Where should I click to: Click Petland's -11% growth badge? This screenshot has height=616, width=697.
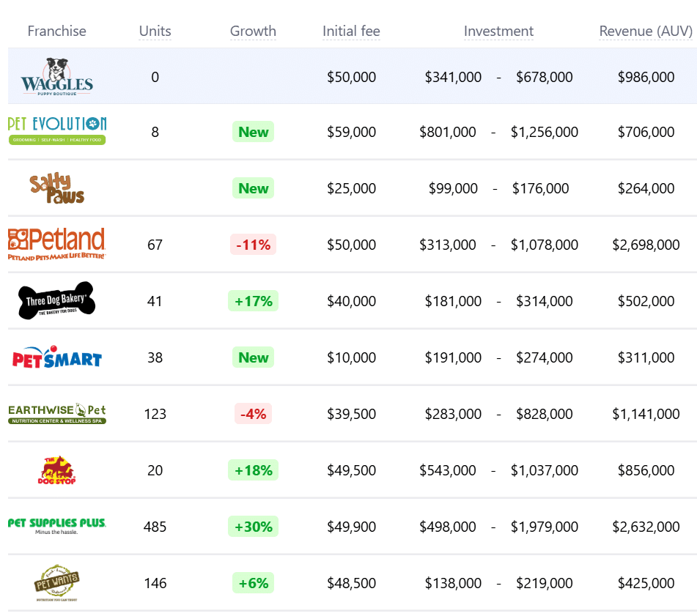[253, 245]
